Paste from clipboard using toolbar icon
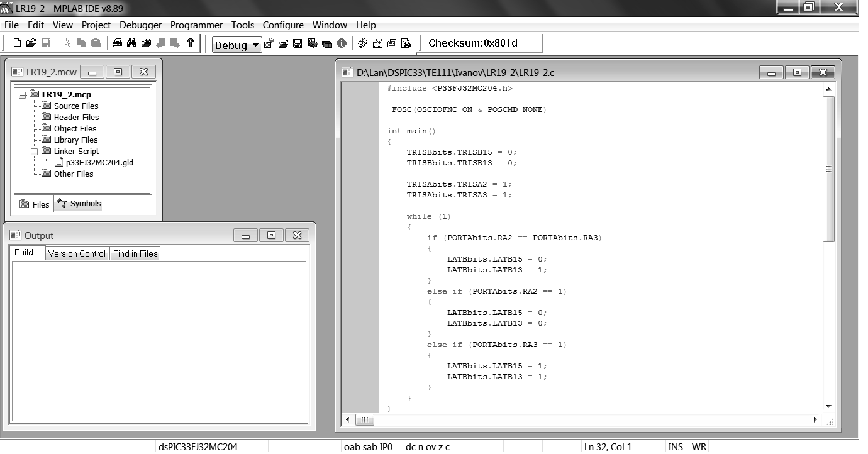868x454 pixels. [96, 43]
